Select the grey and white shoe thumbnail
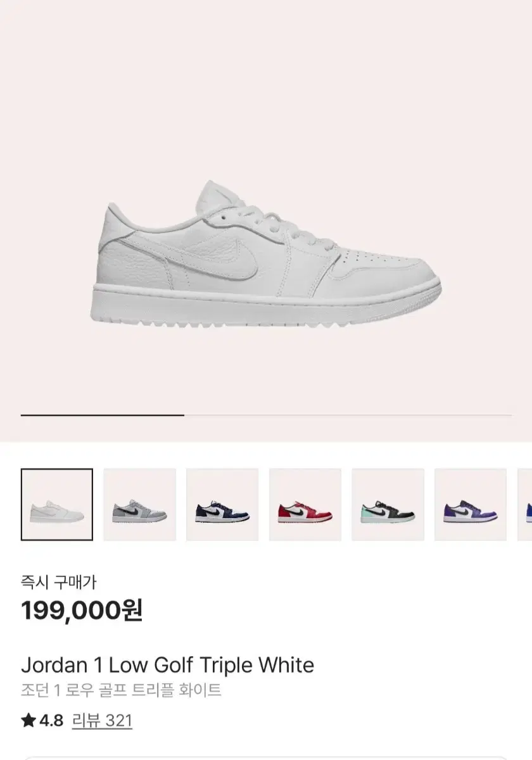 pyautogui.click(x=139, y=504)
